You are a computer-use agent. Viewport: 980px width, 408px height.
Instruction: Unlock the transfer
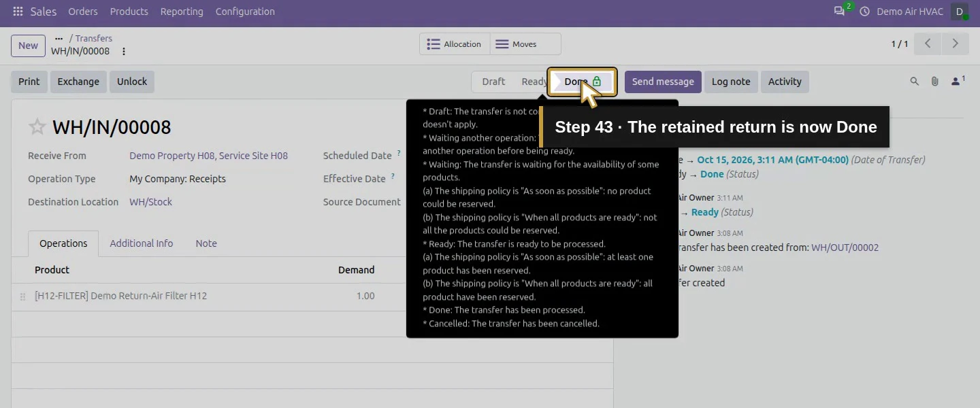[x=132, y=82]
